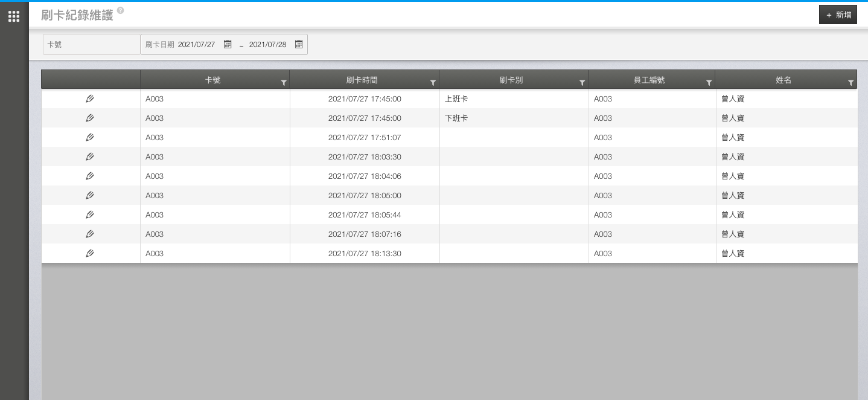
Task: Focus the 卡號 search input field
Action: (x=92, y=45)
